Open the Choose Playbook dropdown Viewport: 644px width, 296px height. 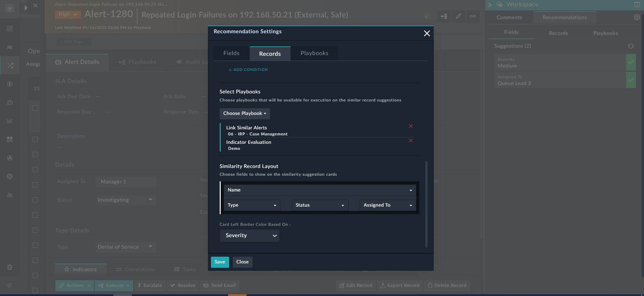pyautogui.click(x=245, y=114)
